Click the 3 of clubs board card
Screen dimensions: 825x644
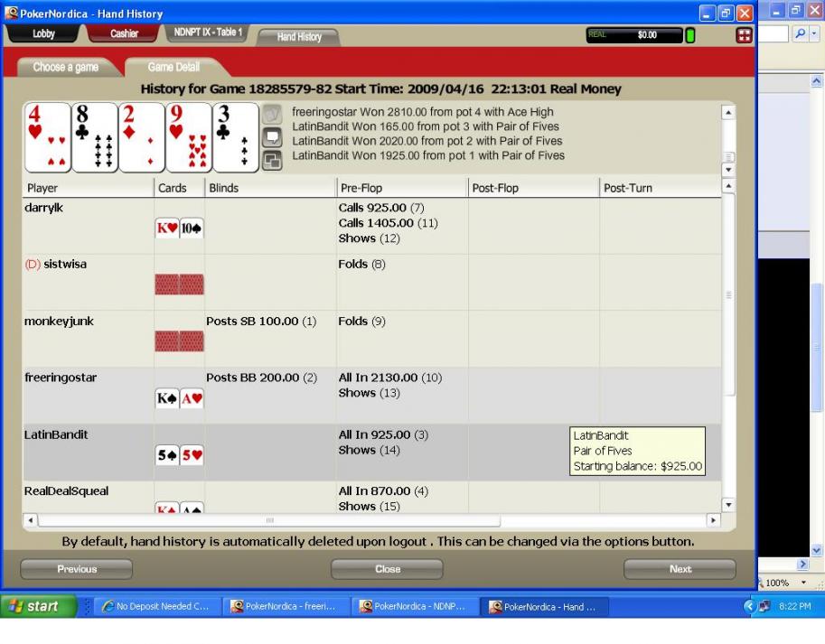[236, 137]
